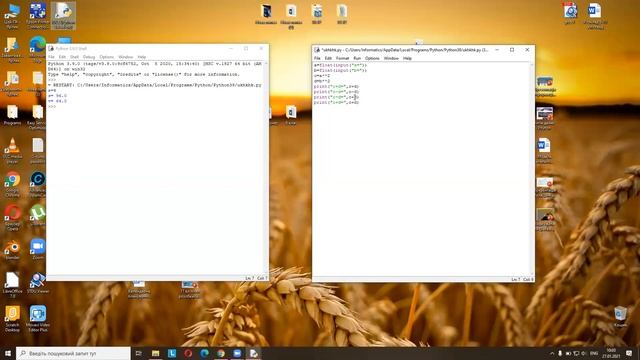Open File Explorer from taskbar
This screenshot has height=360, width=640.
point(156,353)
